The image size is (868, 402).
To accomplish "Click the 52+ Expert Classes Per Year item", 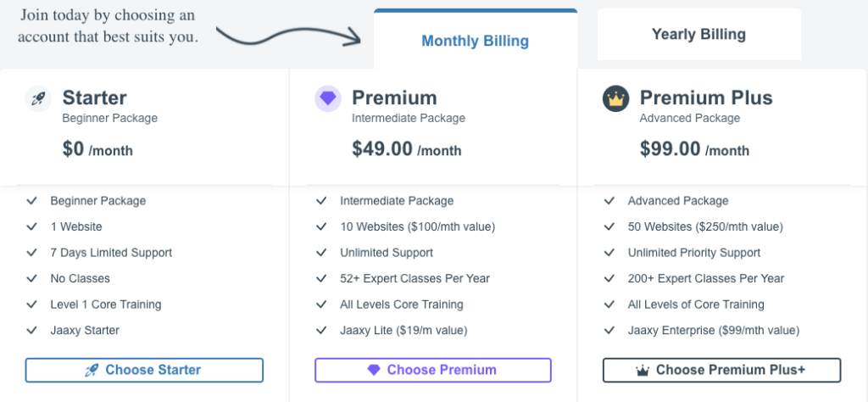I will click(415, 278).
